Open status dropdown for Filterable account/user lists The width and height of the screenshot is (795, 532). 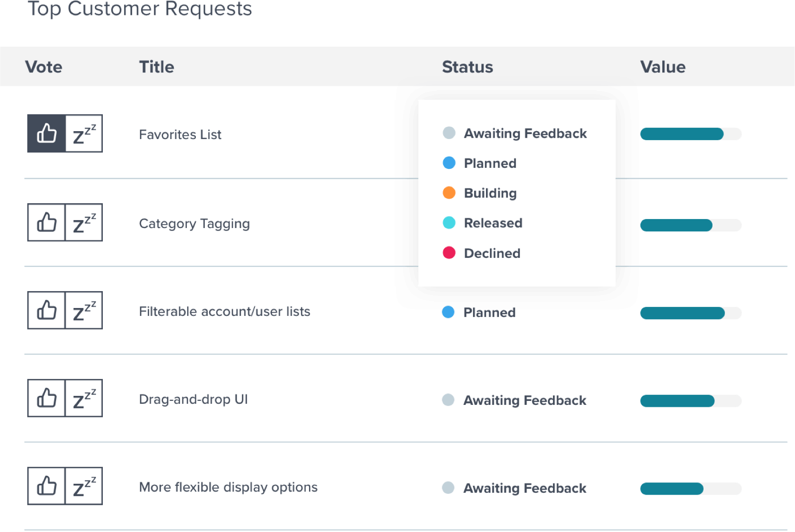479,312
